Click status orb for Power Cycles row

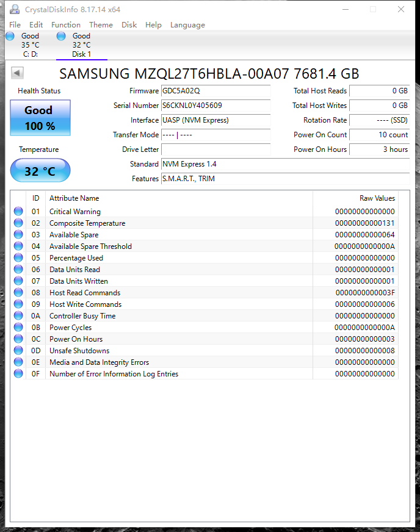pyautogui.click(x=18, y=327)
